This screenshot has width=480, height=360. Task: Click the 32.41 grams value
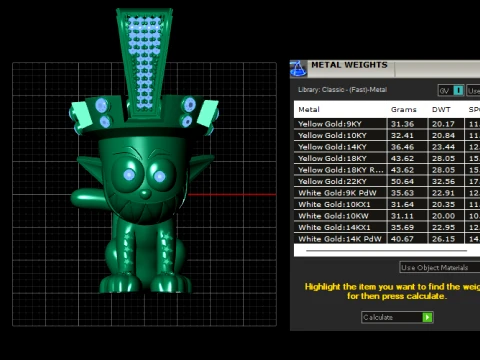point(402,135)
